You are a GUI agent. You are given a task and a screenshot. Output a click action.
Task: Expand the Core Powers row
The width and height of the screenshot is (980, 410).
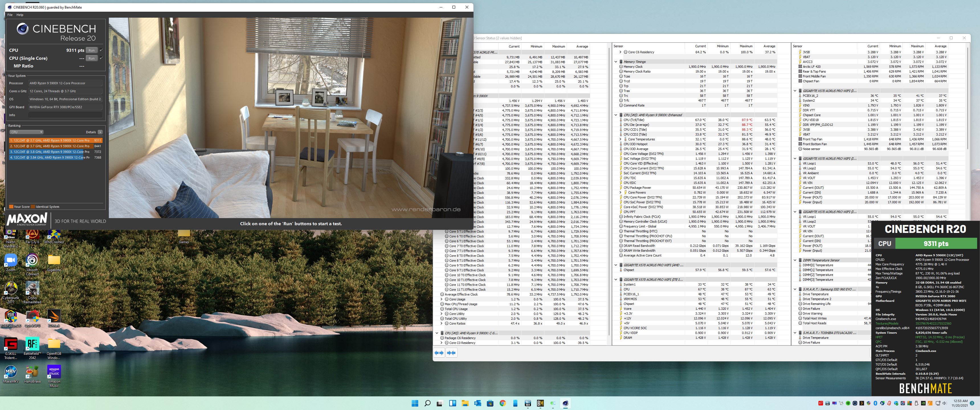click(x=620, y=192)
